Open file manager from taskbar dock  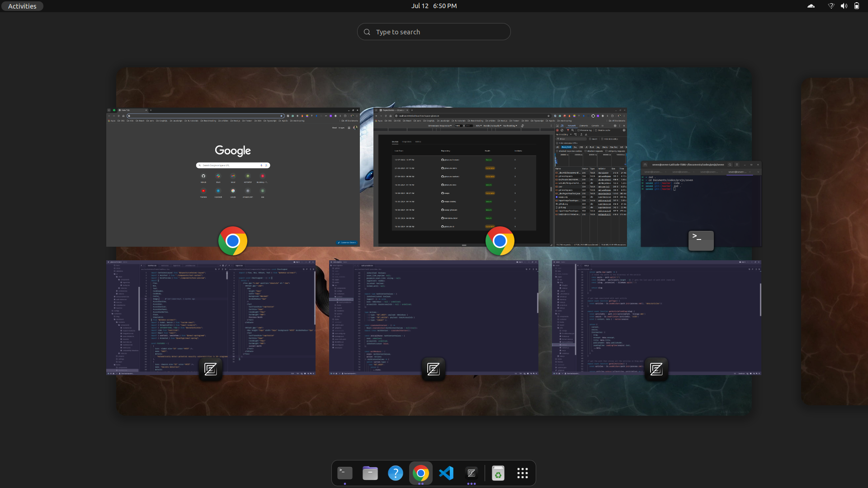coord(370,473)
